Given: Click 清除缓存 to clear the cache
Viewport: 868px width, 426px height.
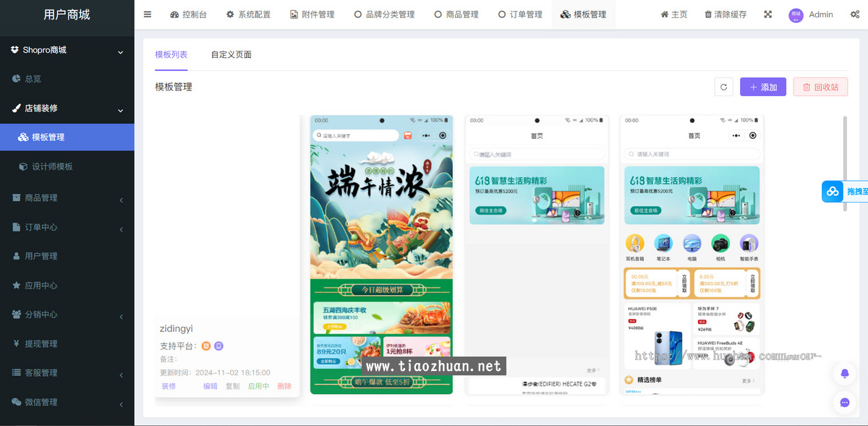Looking at the screenshot, I should click(x=725, y=14).
